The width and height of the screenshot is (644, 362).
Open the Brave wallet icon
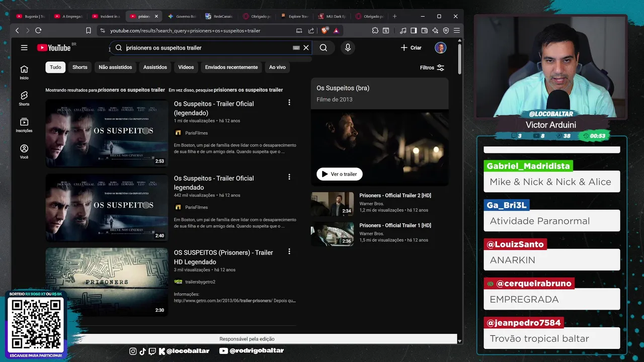coord(424,31)
